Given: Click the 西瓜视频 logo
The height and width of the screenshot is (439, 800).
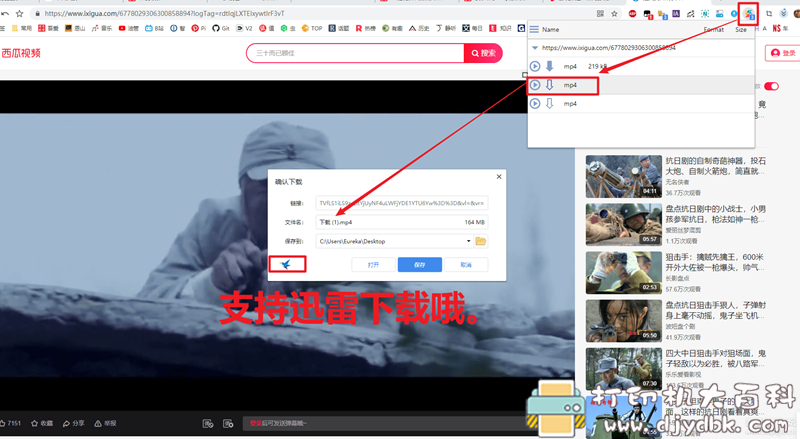Looking at the screenshot, I should click(21, 53).
